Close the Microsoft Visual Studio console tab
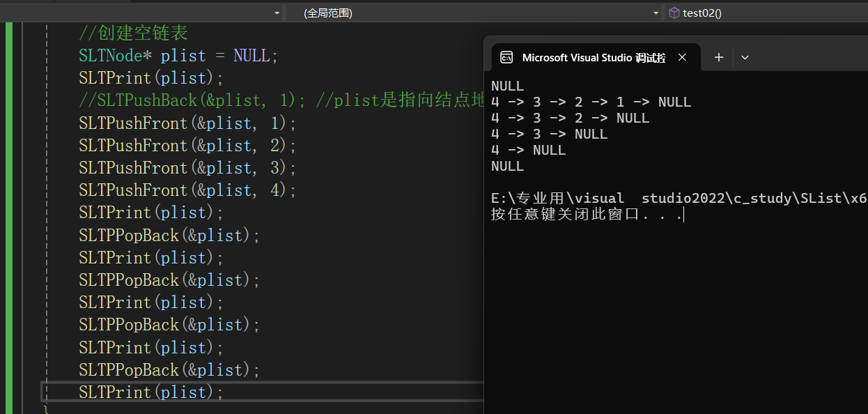The image size is (868, 414). tap(683, 58)
